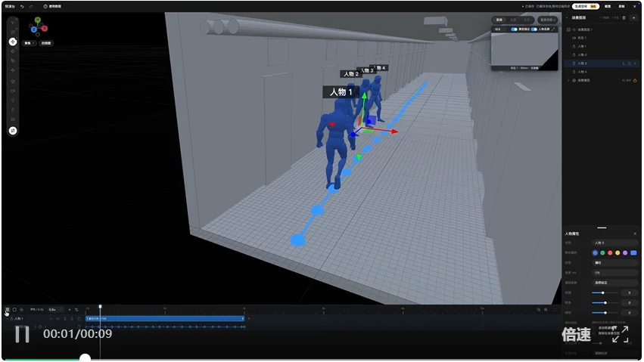Select the arrow pointer tool in left toolbar

click(13, 22)
